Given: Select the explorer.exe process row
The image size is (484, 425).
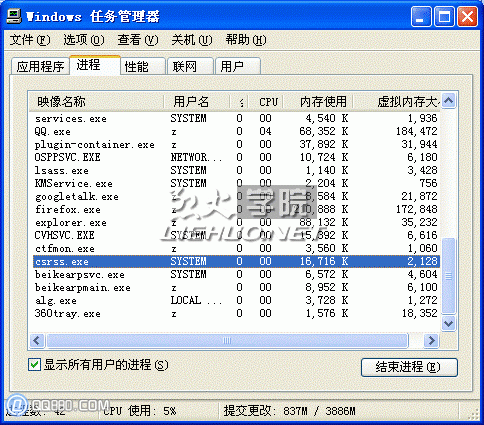Looking at the screenshot, I should (x=236, y=222).
